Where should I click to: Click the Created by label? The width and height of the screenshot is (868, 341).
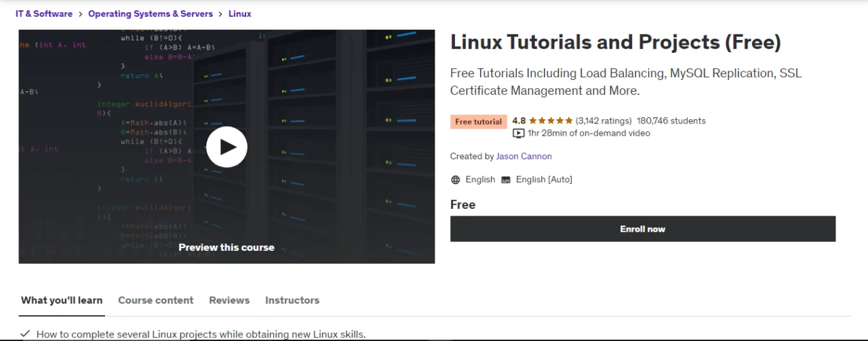click(472, 157)
